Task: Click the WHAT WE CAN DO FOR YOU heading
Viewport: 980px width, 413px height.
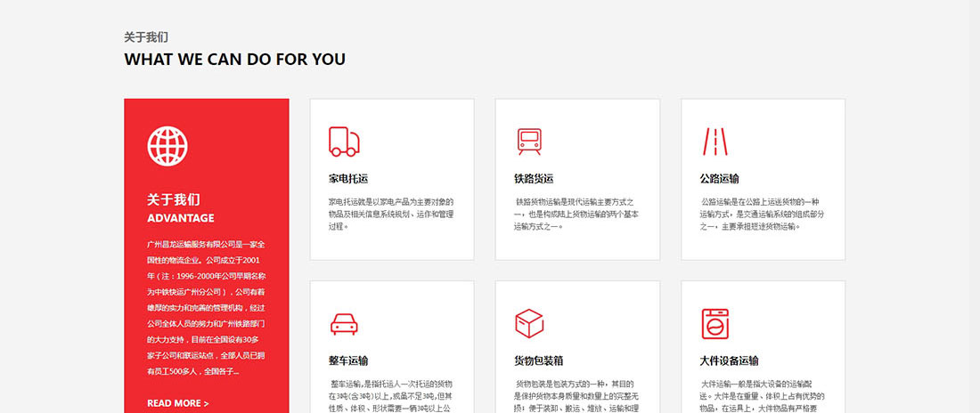Action: (235, 60)
